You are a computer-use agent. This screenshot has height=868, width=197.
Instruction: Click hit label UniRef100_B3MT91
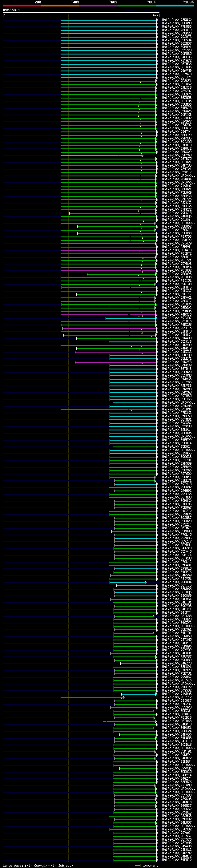pyautogui.click(x=176, y=751)
